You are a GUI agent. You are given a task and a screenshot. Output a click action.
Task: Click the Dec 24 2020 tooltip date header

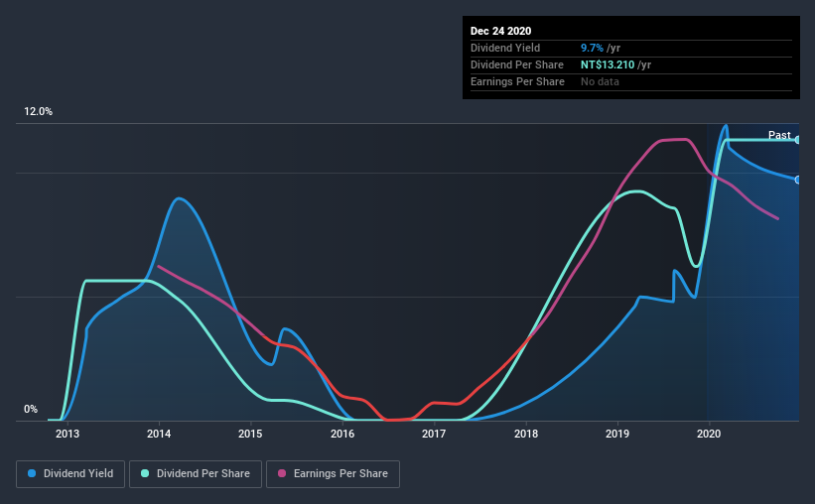pyautogui.click(x=500, y=31)
